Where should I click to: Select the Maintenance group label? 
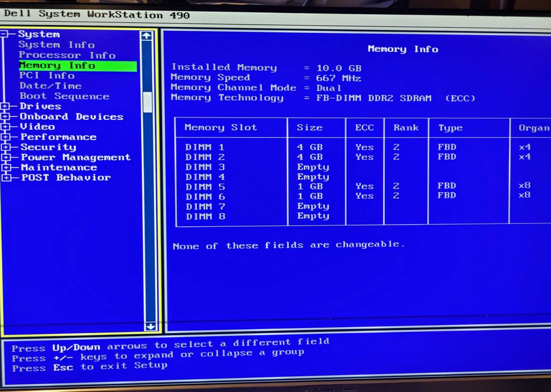(59, 167)
